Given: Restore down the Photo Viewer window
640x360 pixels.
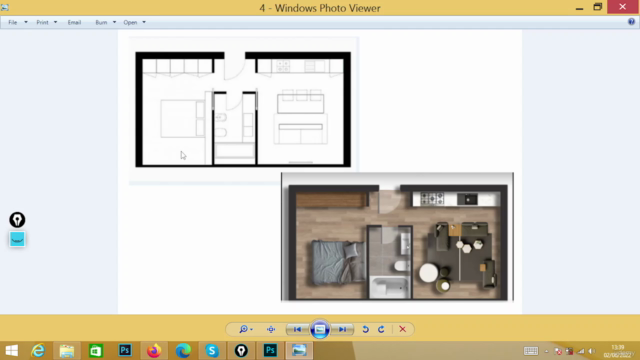Looking at the screenshot, I should click(598, 7).
